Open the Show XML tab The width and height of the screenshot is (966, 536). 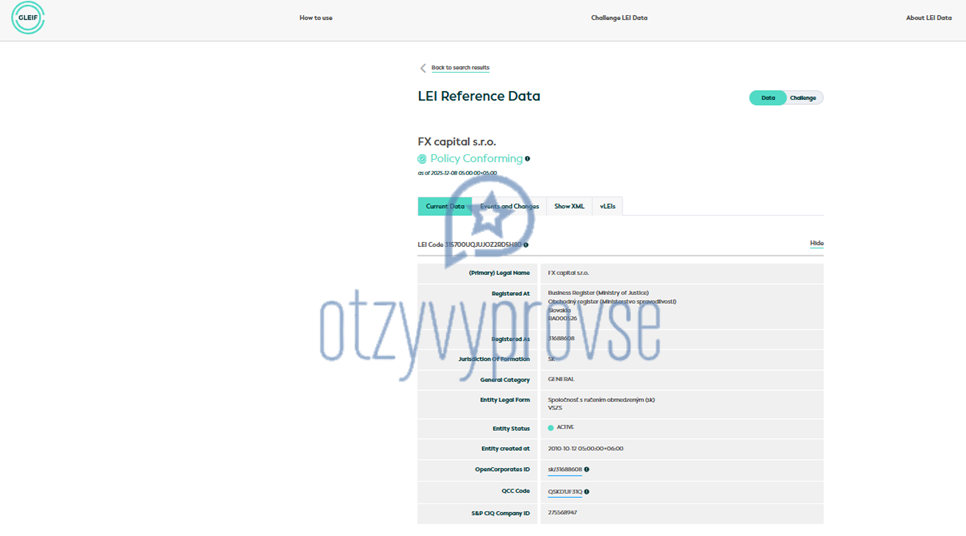coord(569,206)
